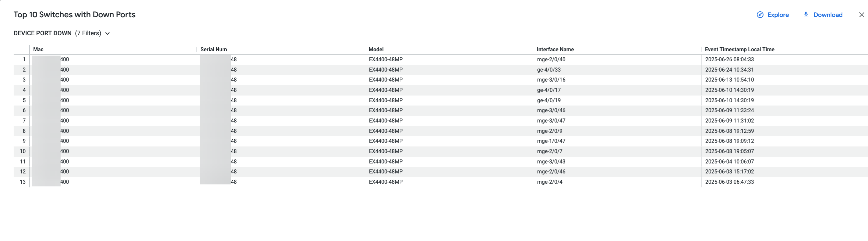Select row 13 model EX4400-48MP cell
This screenshot has height=241, width=868.
[x=385, y=182]
